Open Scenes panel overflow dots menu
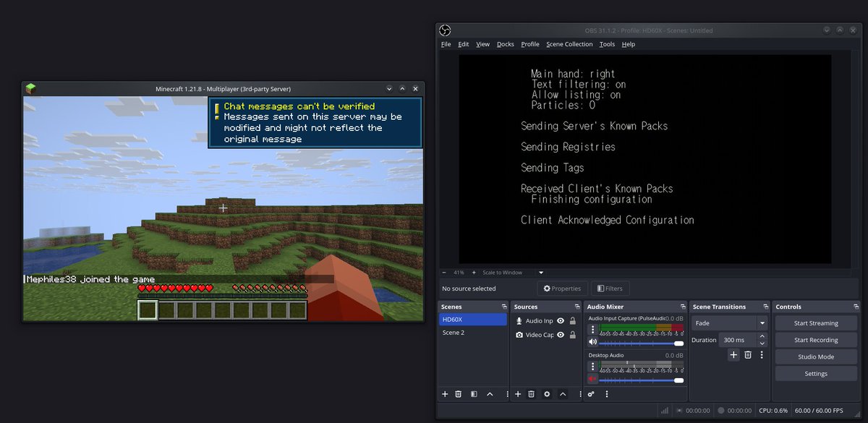 pos(506,394)
